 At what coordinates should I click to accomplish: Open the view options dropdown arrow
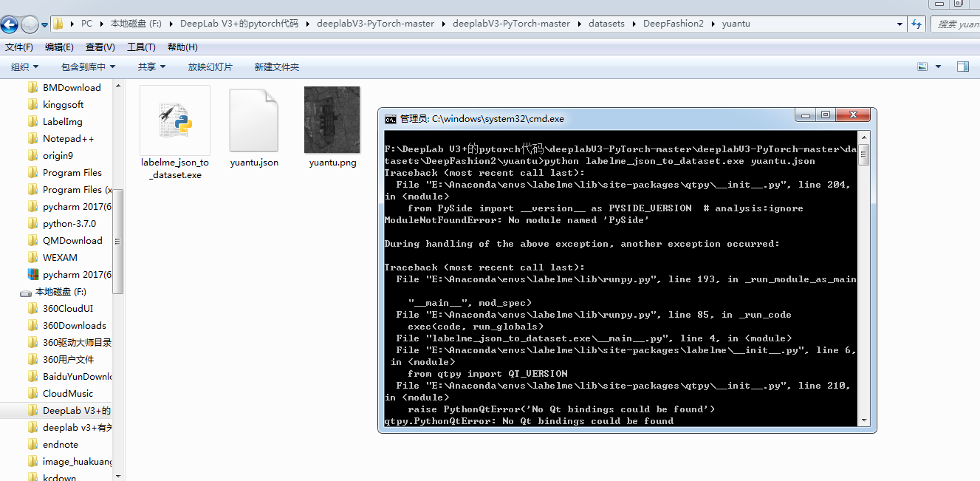click(939, 66)
